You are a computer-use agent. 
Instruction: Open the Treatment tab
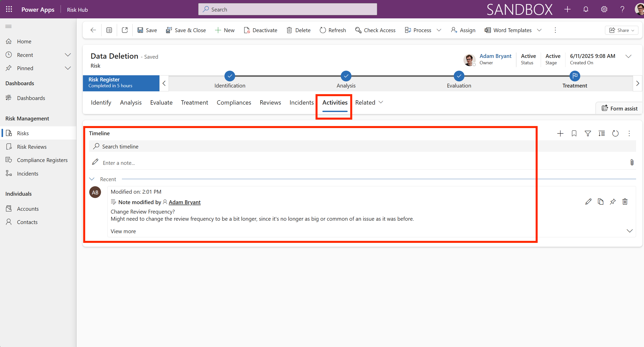(x=194, y=103)
